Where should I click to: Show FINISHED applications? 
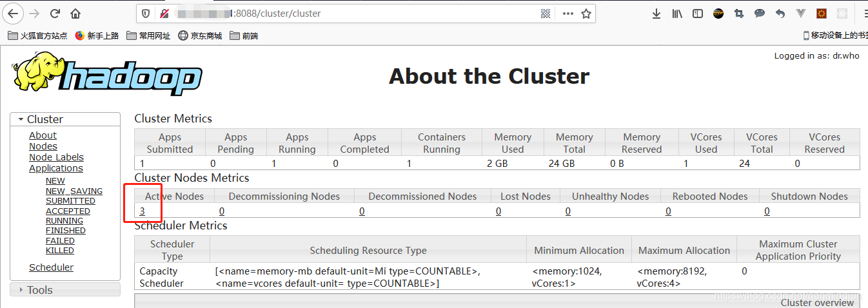pos(66,230)
